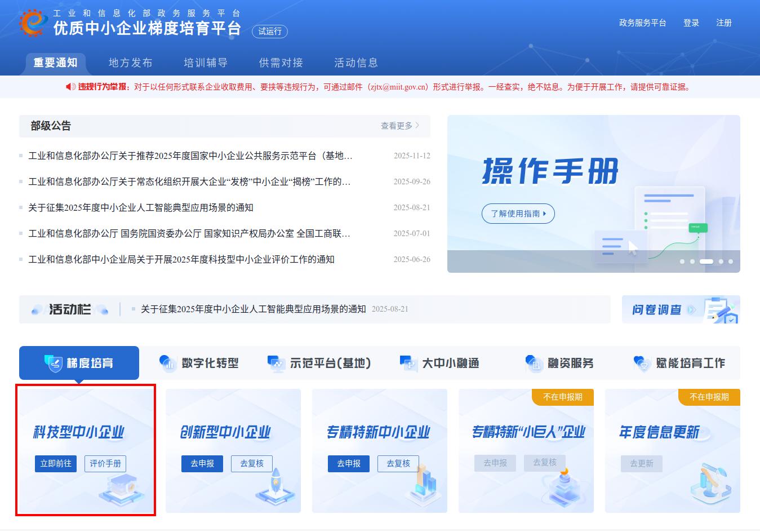
Task: Click 去申报 under 创新型中小企业
Action: [x=202, y=463]
